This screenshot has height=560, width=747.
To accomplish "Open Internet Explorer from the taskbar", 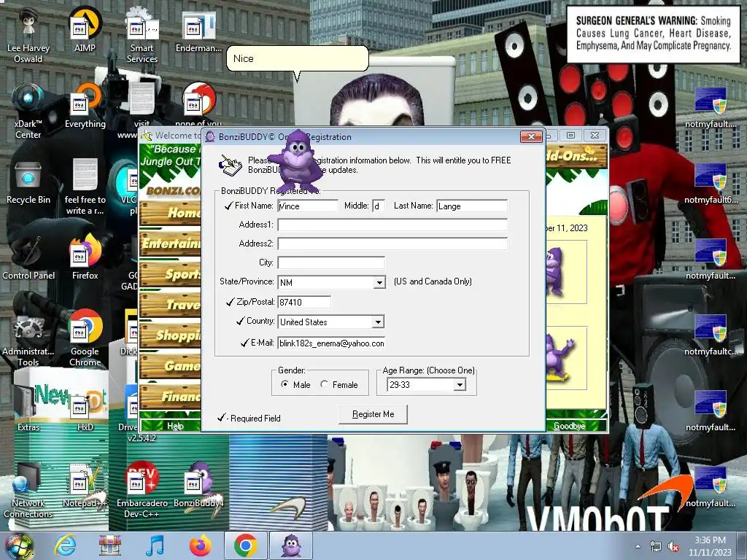I will (x=65, y=545).
